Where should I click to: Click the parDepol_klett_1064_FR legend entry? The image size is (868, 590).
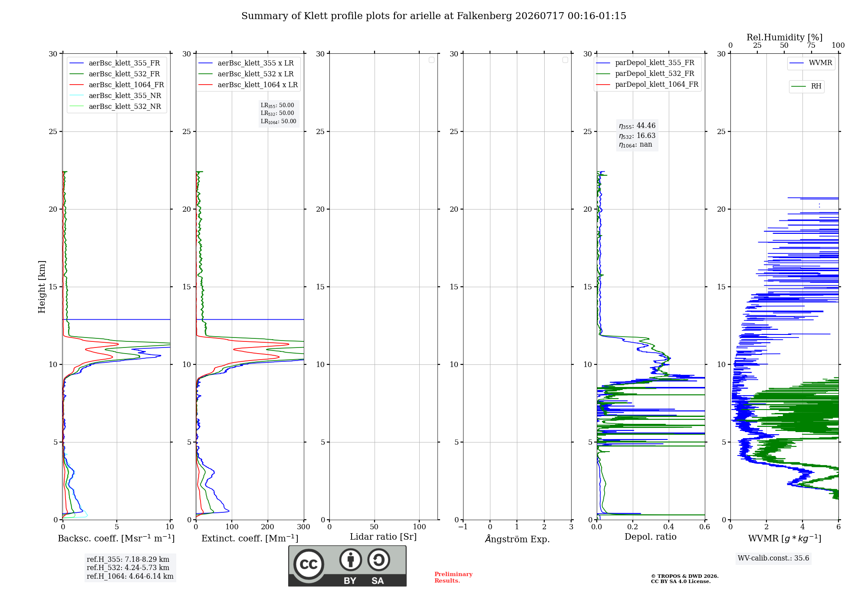[x=647, y=85]
